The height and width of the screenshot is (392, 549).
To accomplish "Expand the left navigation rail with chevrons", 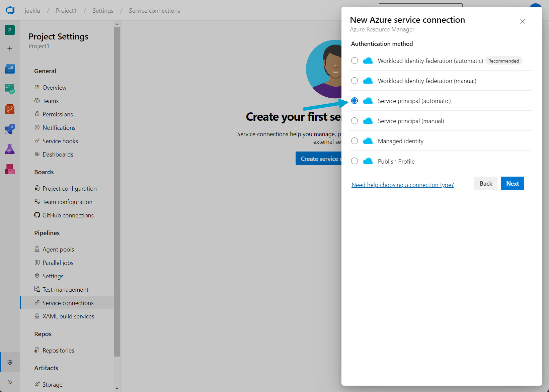I will pos(10,382).
